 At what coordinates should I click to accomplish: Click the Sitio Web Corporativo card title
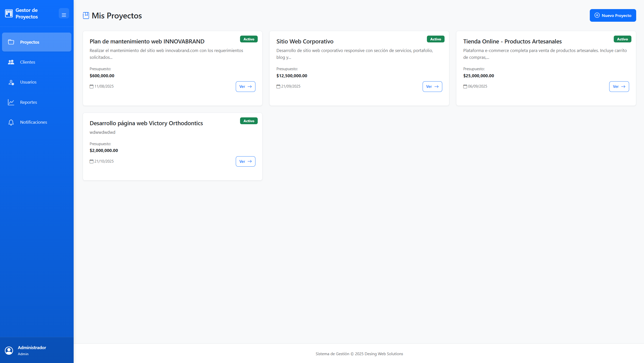(x=305, y=41)
